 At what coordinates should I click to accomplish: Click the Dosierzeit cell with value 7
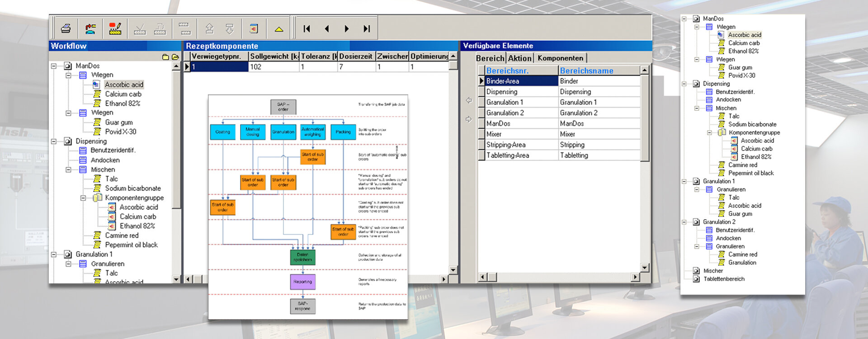[x=357, y=67]
